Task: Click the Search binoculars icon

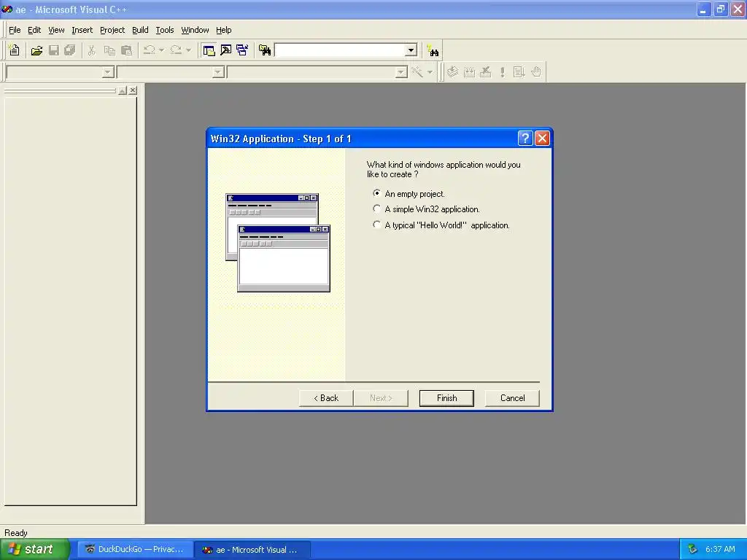Action: 433,50
